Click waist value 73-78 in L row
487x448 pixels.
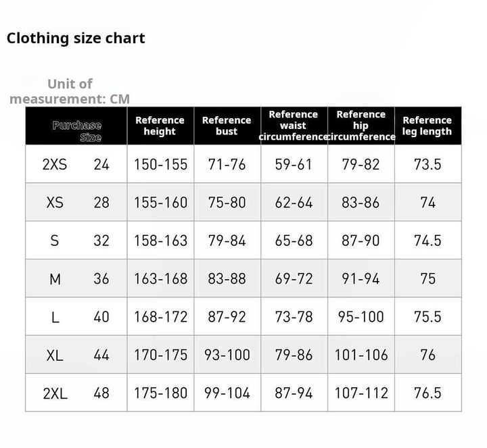point(294,316)
